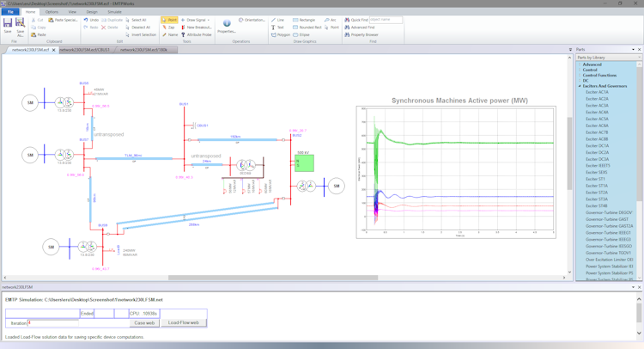Select the Arc drawing tool

(x=331, y=20)
